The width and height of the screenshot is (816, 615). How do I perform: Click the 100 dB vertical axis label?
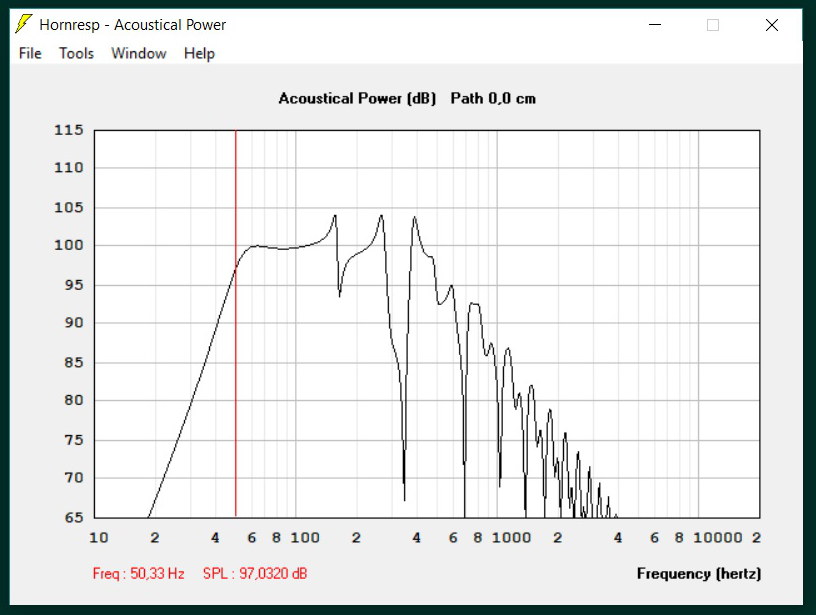pos(69,245)
